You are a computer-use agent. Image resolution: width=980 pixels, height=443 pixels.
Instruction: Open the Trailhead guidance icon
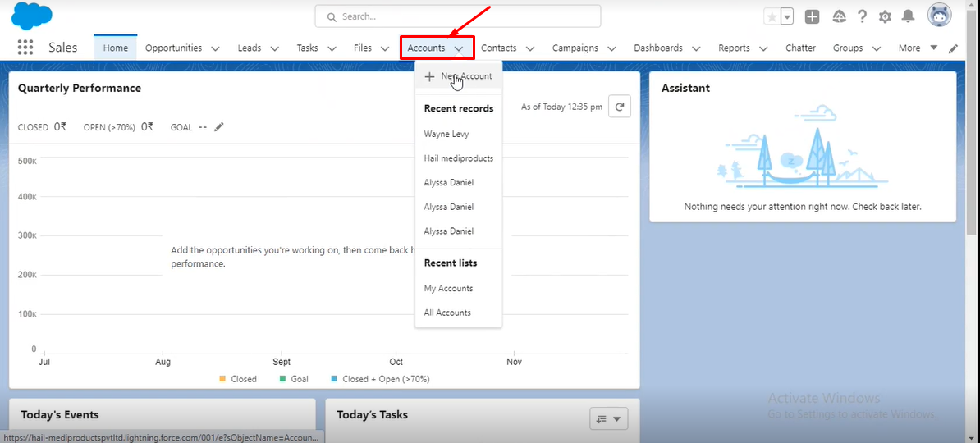tap(840, 17)
